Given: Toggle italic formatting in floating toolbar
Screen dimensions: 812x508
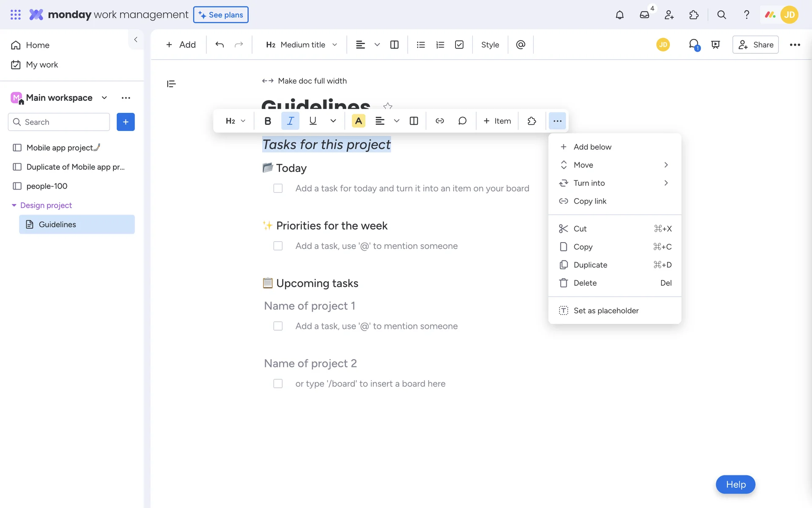Looking at the screenshot, I should point(290,121).
